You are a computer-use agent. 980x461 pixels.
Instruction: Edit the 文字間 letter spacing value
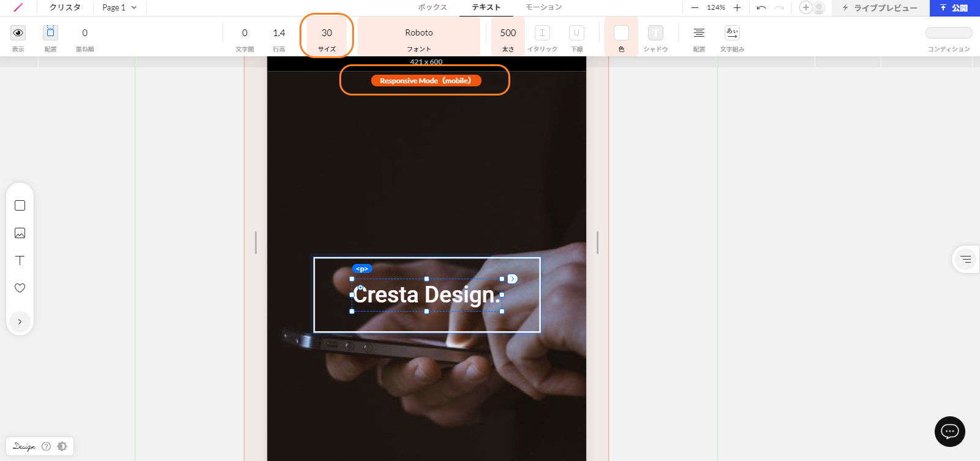[244, 32]
